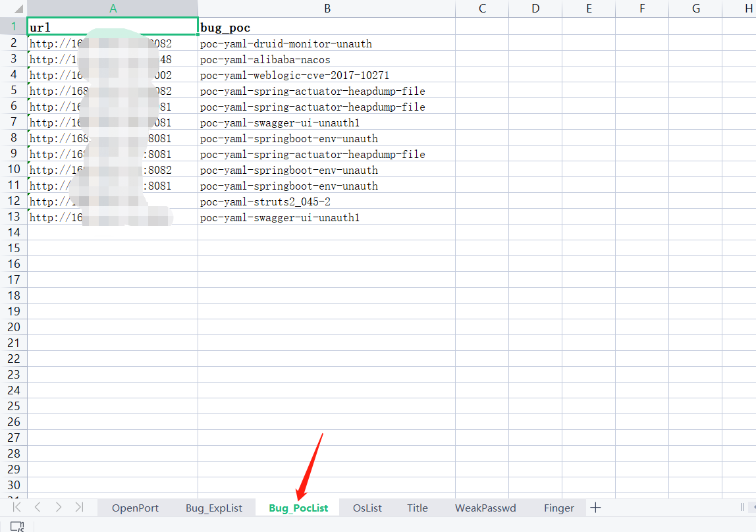Viewport: 756px width, 532px height.
Task: Go to last sheet navigation arrow
Action: pos(79,508)
